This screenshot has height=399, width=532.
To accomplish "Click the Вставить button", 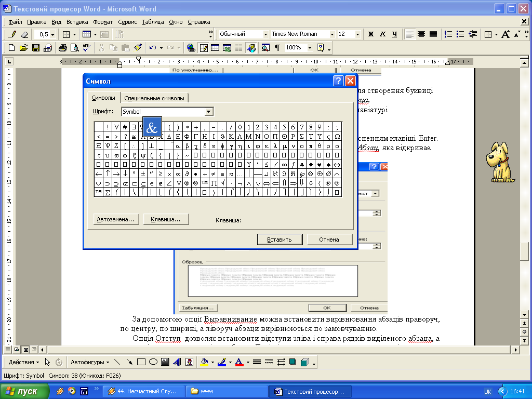I will click(280, 240).
